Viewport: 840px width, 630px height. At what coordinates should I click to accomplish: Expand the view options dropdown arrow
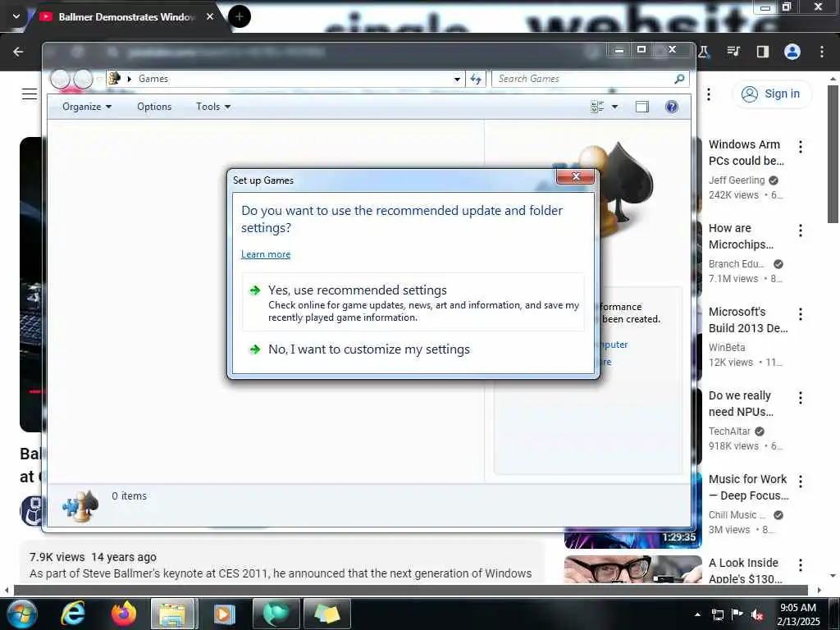point(615,107)
